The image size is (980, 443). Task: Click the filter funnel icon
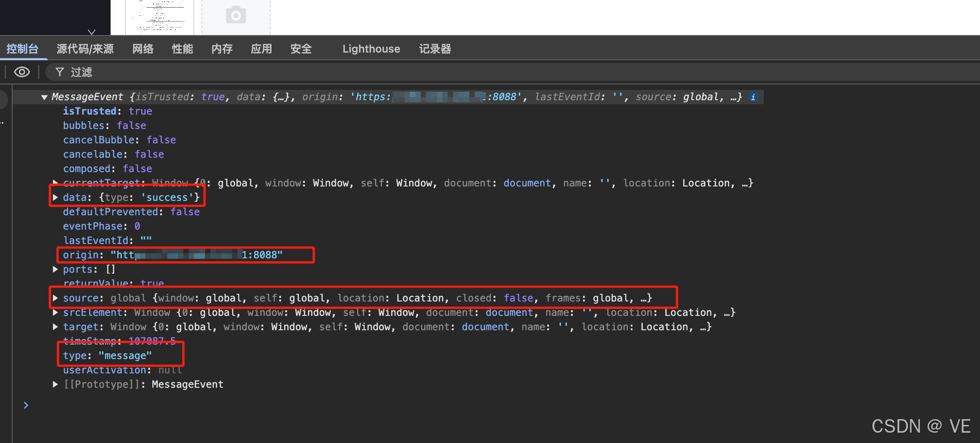(59, 72)
